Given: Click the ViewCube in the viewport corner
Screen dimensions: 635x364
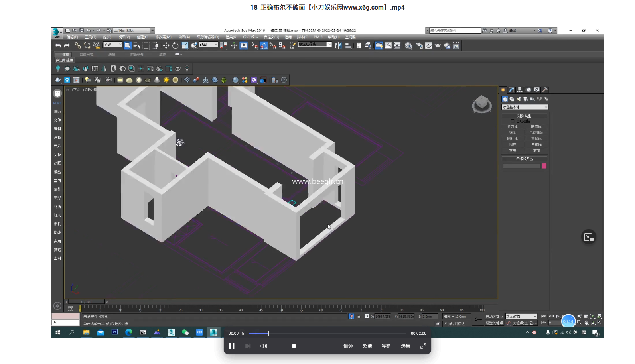Looking at the screenshot, I should (482, 104).
